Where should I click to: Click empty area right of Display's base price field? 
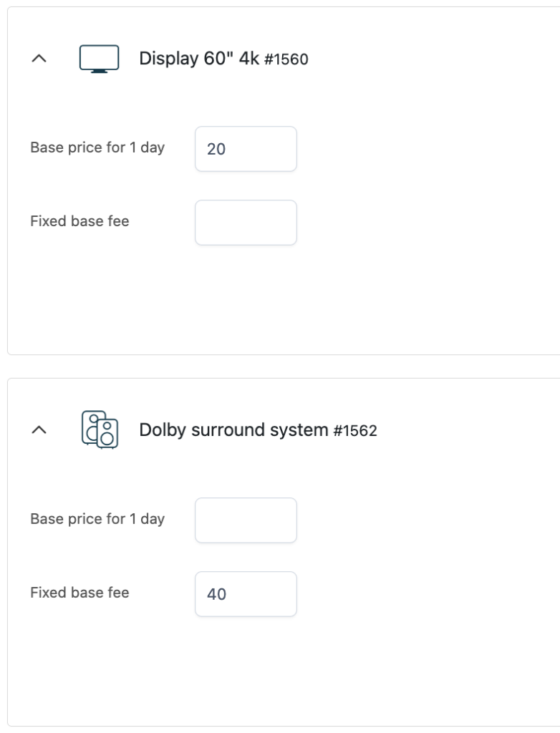[x=421, y=149]
